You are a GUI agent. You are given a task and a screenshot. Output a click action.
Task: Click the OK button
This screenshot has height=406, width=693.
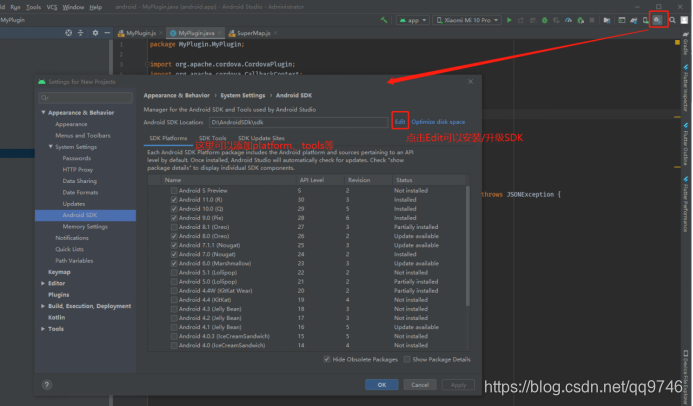382,385
